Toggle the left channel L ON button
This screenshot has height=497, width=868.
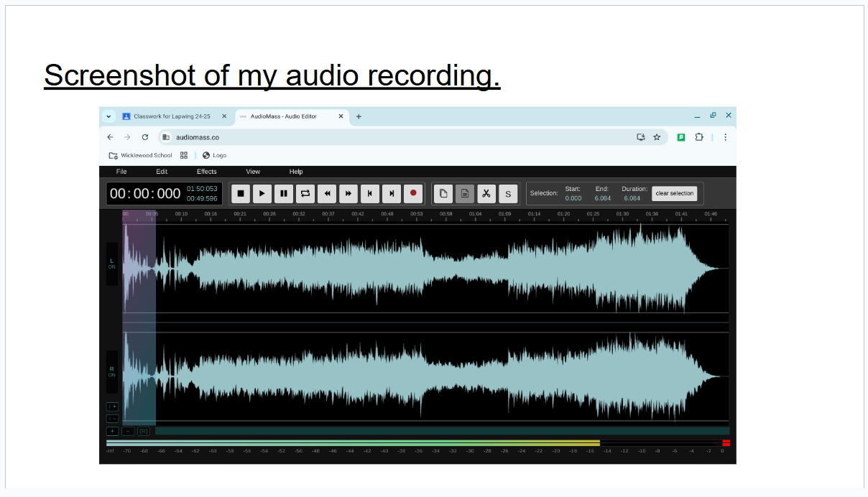pos(112,264)
